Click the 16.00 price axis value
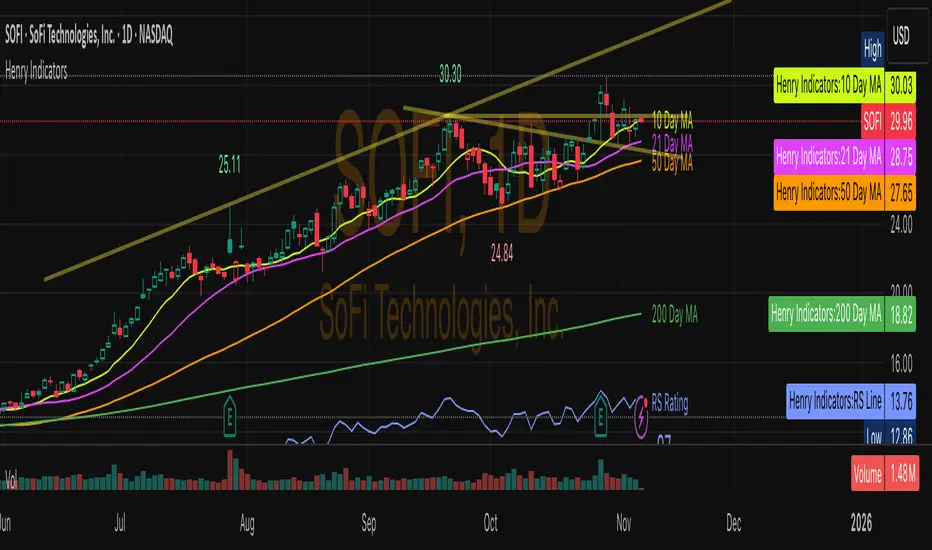The width and height of the screenshot is (932, 550). [x=901, y=363]
